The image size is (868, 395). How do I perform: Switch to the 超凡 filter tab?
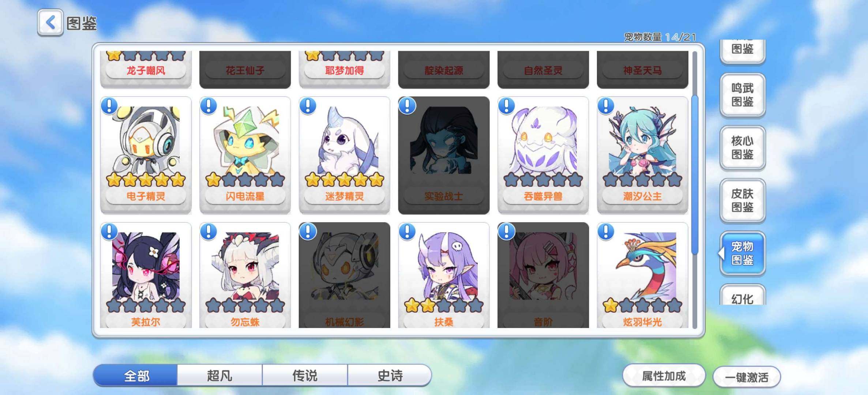point(219,375)
